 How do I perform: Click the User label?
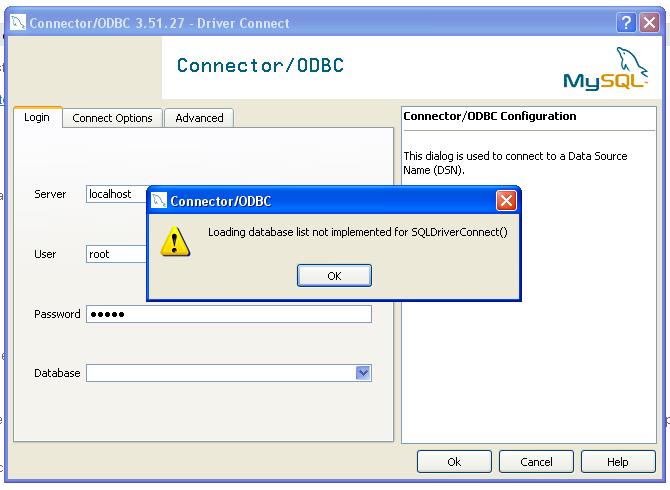(45, 254)
